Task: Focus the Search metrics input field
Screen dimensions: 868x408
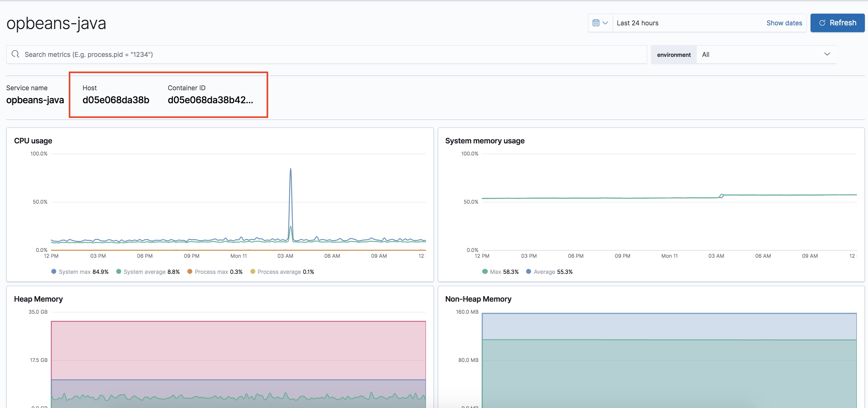Action: click(x=326, y=55)
